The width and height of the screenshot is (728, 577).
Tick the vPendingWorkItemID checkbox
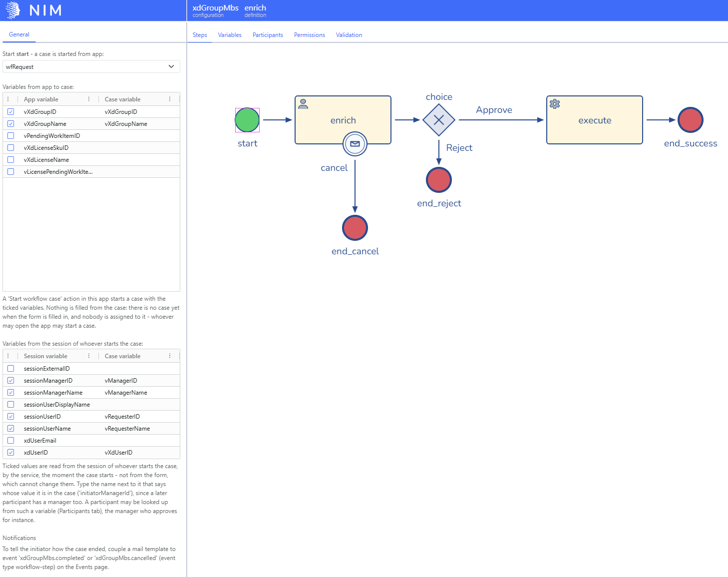10,136
